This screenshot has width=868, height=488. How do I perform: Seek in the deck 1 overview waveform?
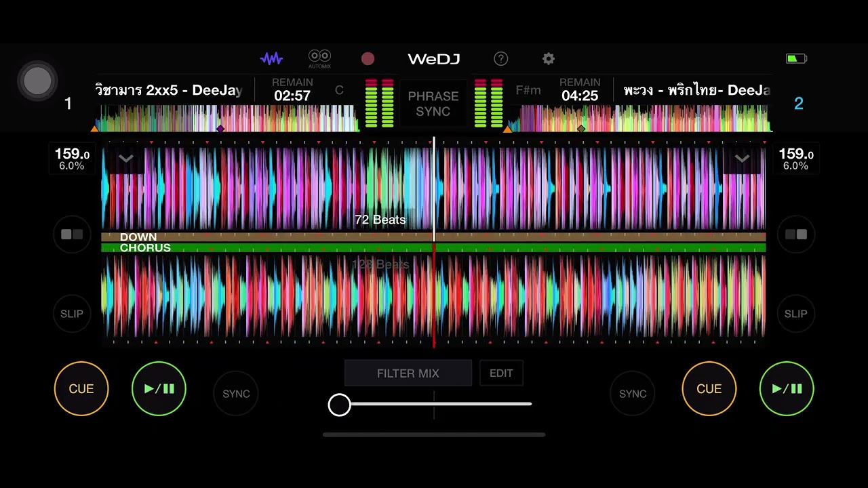(x=226, y=118)
